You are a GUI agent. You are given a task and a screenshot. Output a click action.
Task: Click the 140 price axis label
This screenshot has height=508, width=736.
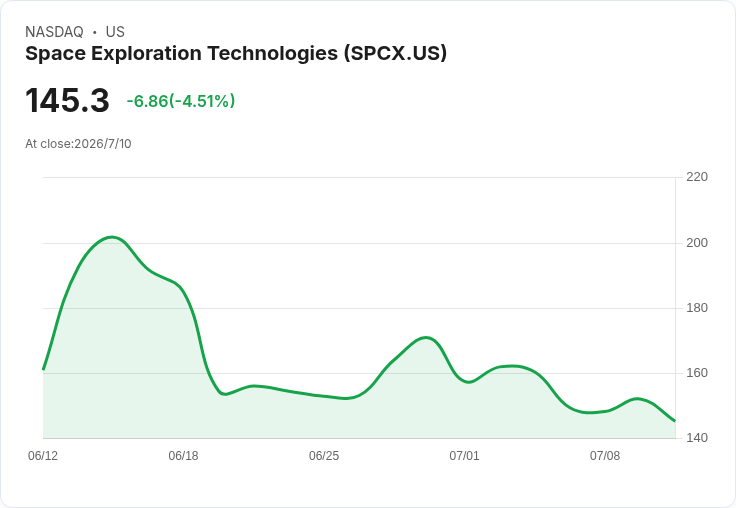coord(697,438)
